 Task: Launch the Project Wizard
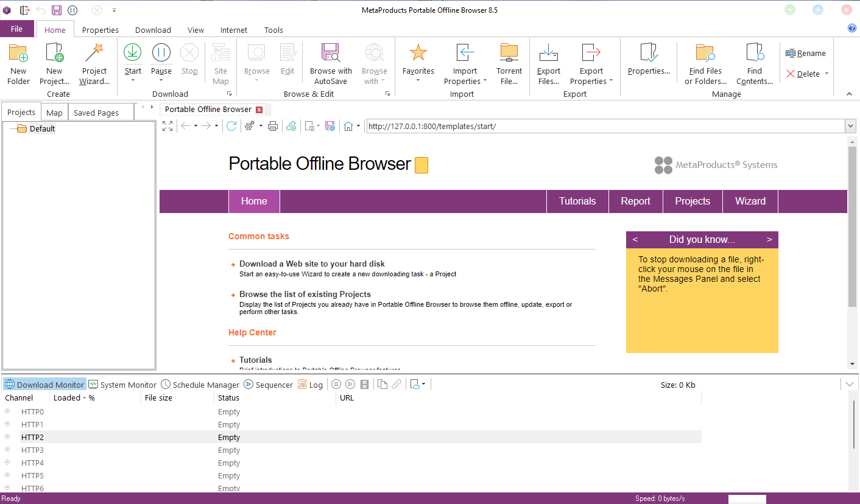click(x=94, y=64)
